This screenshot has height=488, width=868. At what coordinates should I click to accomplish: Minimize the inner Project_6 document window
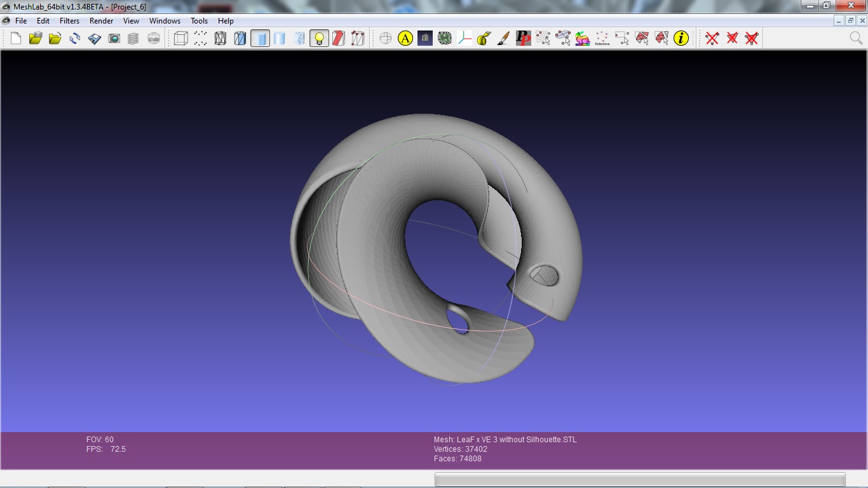tap(839, 21)
